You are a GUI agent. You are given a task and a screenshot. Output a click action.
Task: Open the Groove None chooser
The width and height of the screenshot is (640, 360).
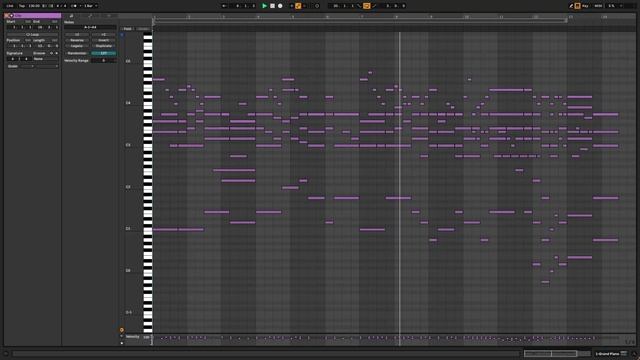point(45,59)
